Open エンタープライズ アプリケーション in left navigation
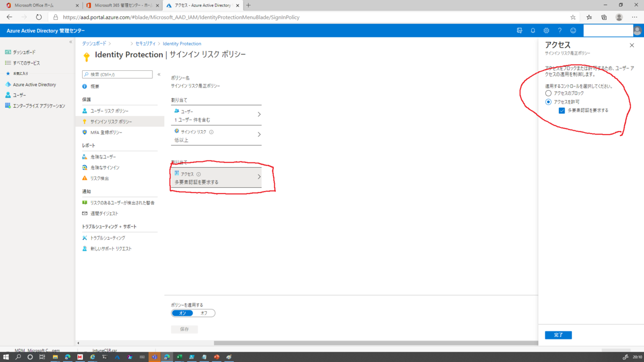The image size is (644, 362). pyautogui.click(x=39, y=106)
